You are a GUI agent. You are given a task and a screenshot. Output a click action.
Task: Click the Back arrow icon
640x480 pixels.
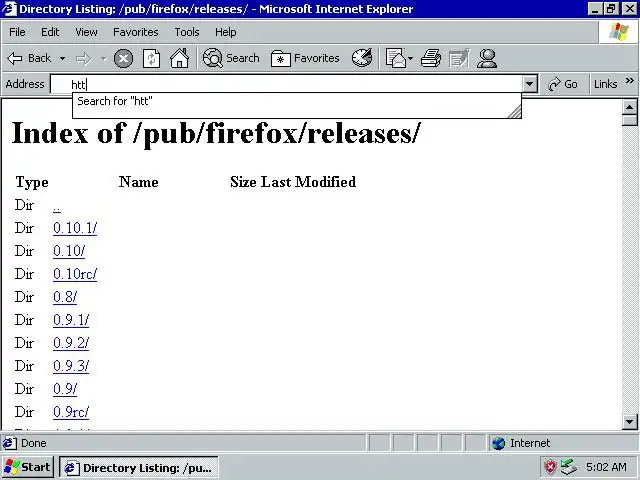pyautogui.click(x=15, y=59)
